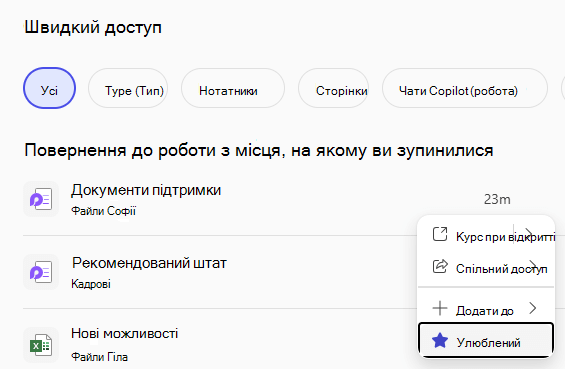Viewport: 565px width, 369px height.
Task: Click the 23m timestamp
Action: tap(497, 199)
